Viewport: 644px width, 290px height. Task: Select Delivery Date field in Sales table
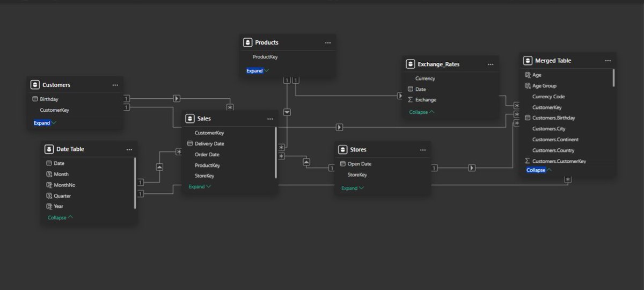point(209,143)
